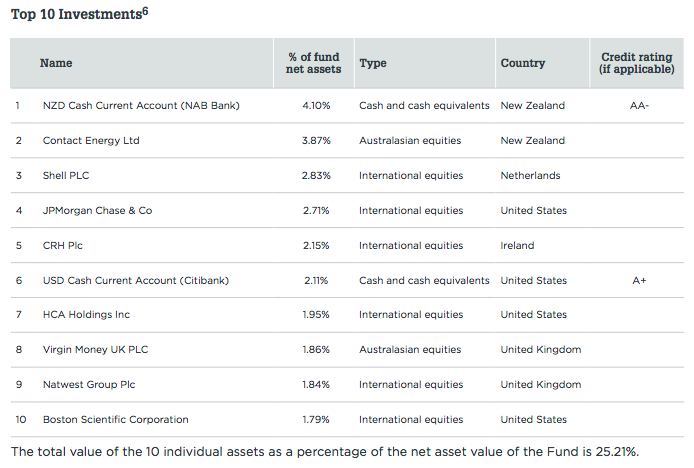694x468 pixels.
Task: Select HCA Holdings Inc
Action: 86,315
